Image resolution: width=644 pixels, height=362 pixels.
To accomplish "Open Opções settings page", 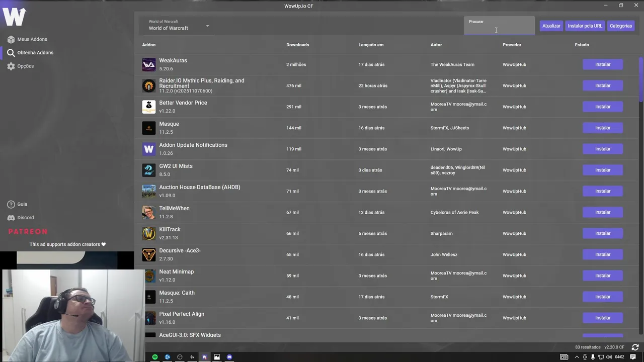I will [x=21, y=66].
